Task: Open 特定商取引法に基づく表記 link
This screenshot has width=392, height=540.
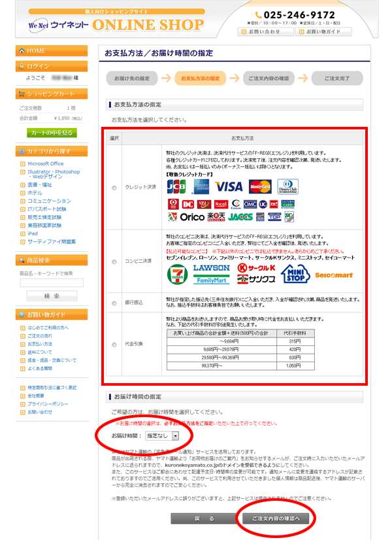Action: pyautogui.click(x=52, y=388)
